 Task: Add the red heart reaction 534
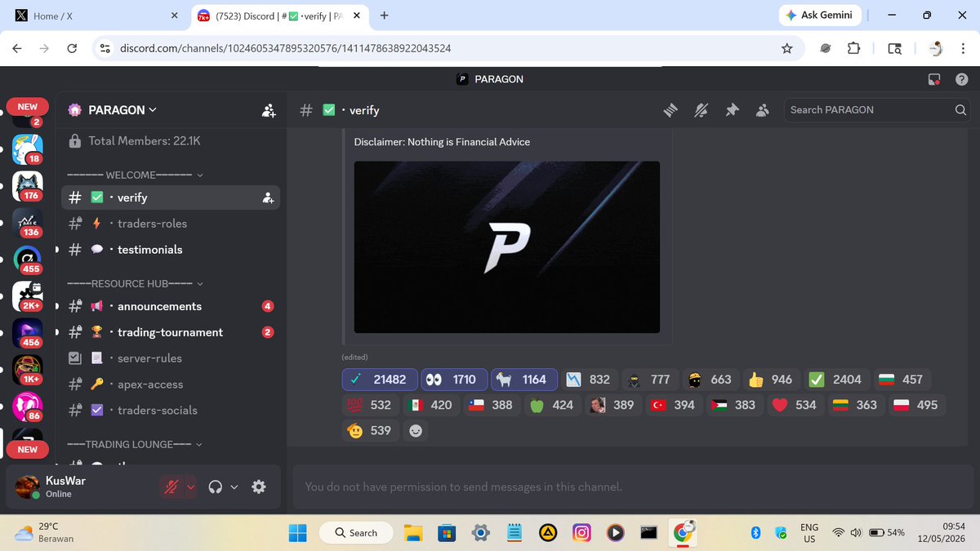click(795, 405)
